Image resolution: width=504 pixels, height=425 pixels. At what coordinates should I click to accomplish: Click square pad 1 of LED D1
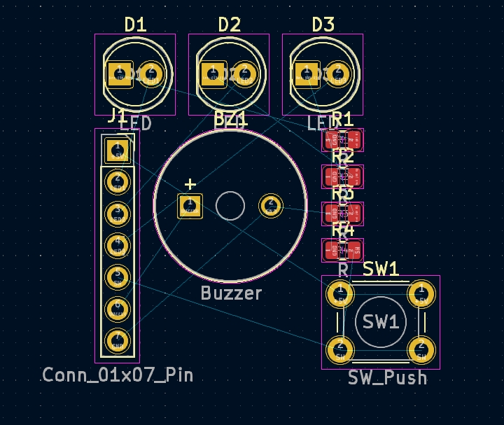[120, 74]
